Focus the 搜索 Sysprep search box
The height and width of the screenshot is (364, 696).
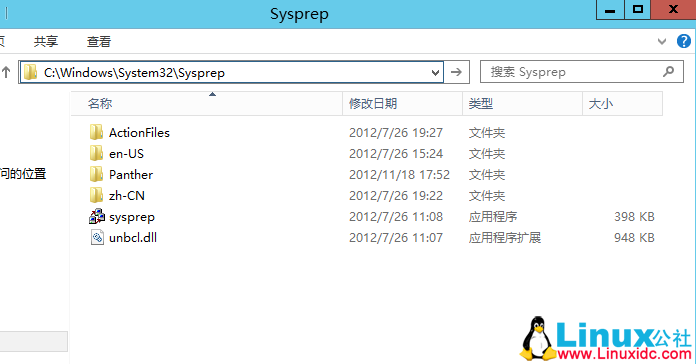[x=581, y=72]
